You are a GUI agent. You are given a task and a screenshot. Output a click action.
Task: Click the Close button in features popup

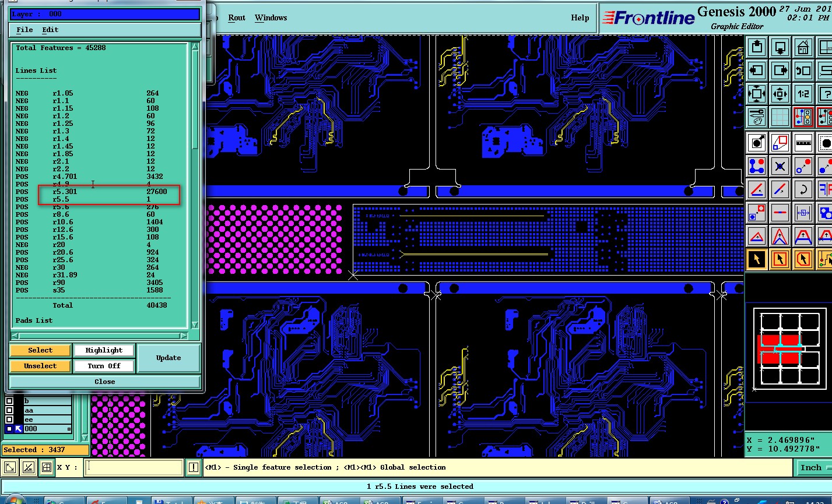coord(105,382)
